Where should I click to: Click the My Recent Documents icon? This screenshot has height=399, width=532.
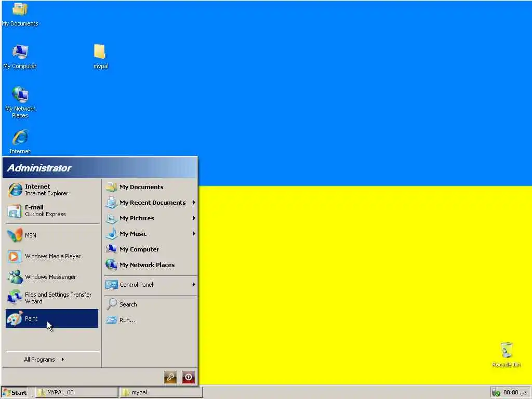pos(111,203)
